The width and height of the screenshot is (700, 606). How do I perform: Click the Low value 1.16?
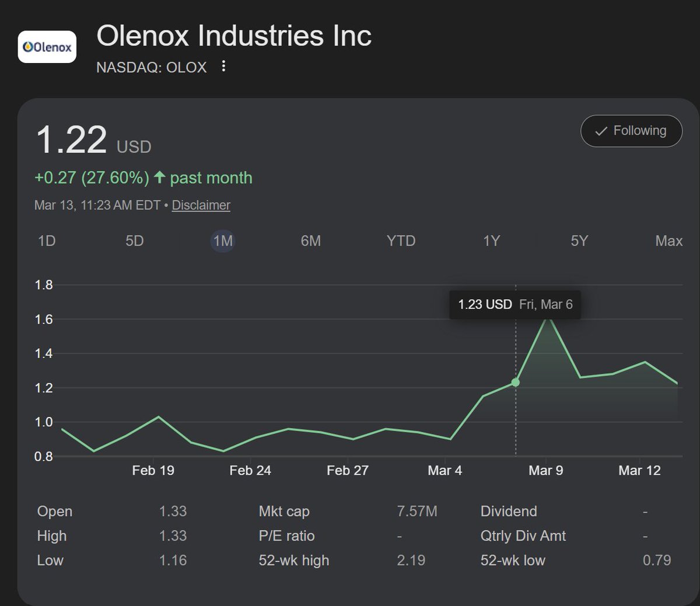[173, 561]
